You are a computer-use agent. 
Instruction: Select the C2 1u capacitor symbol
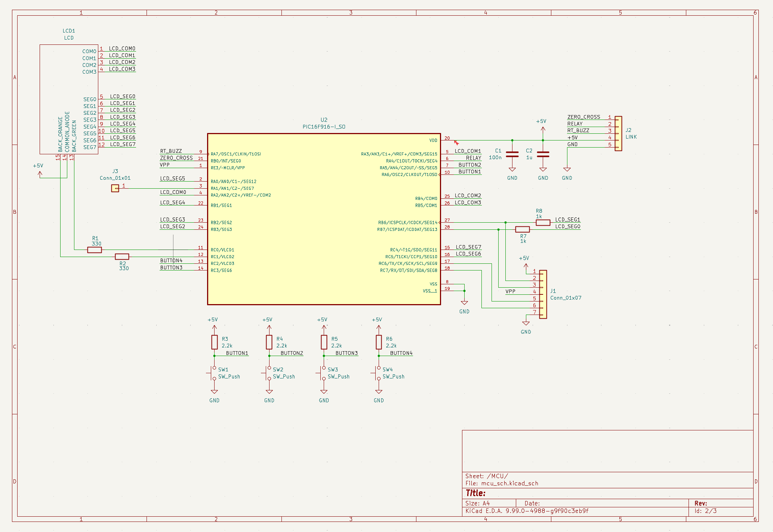pyautogui.click(x=543, y=154)
